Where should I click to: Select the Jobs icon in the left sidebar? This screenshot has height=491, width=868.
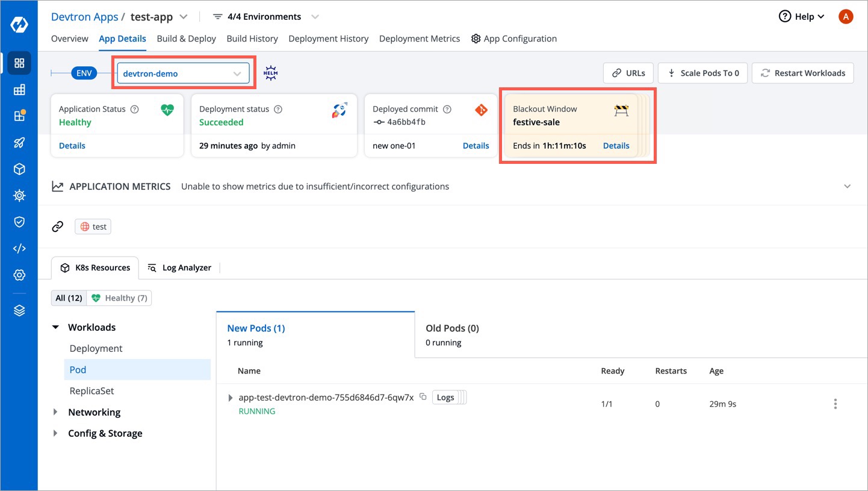(19, 89)
